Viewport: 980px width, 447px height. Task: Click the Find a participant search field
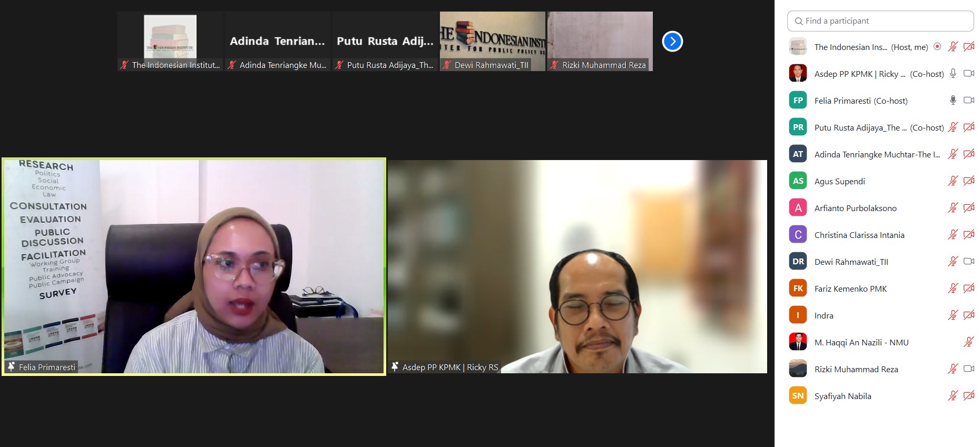880,21
